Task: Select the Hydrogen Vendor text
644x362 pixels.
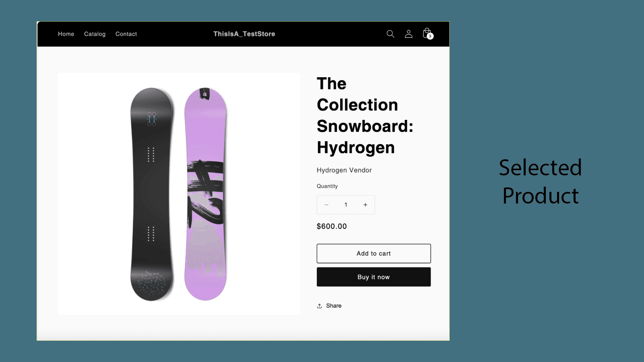Action: tap(344, 170)
